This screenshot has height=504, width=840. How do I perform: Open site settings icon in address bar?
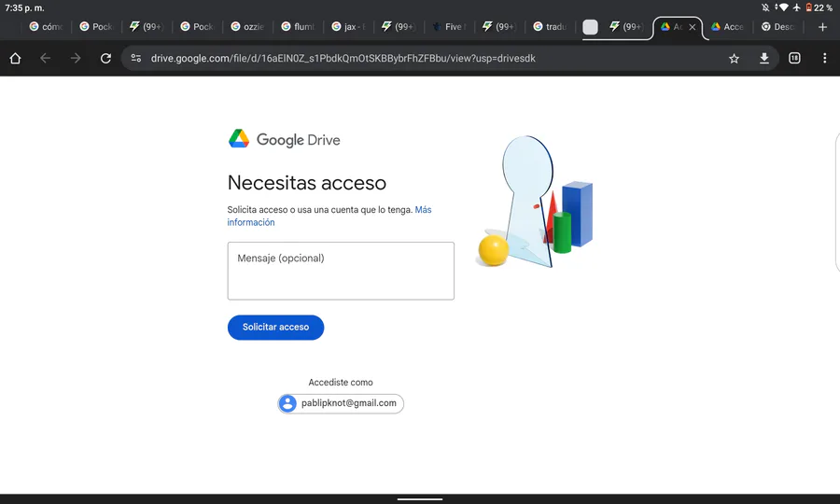[136, 59]
